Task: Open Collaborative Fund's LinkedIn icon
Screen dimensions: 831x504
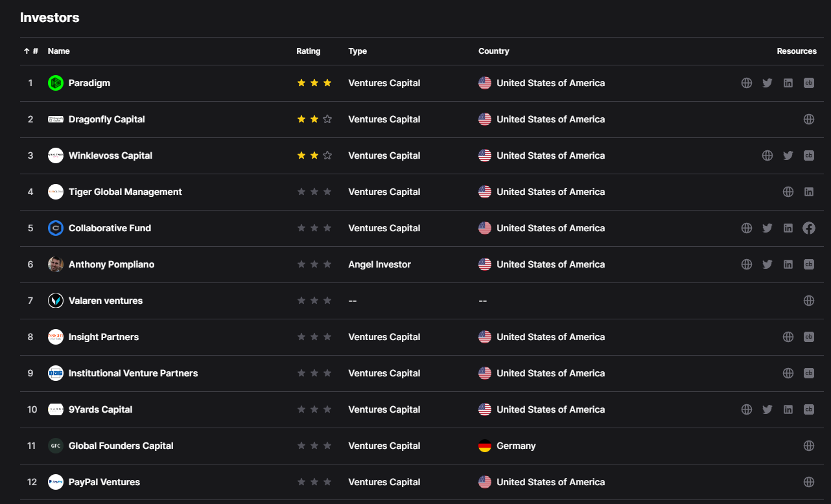Action: coord(788,228)
